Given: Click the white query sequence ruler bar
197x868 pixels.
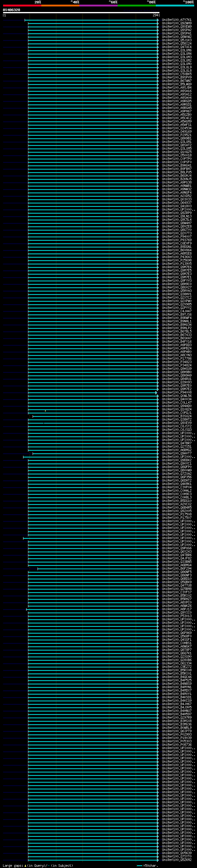Looking at the screenshot, I should [81, 13].
